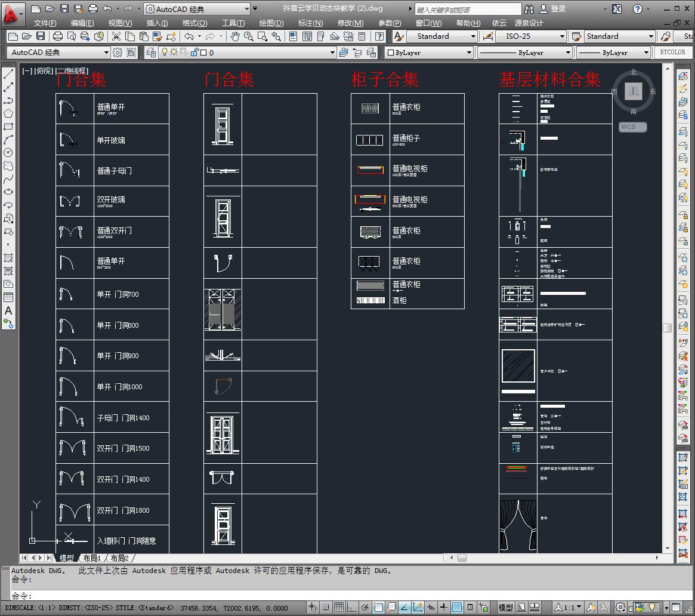This screenshot has height=616, width=695.
Task: Click the Text Style icon before Standard
Action: coord(399,36)
